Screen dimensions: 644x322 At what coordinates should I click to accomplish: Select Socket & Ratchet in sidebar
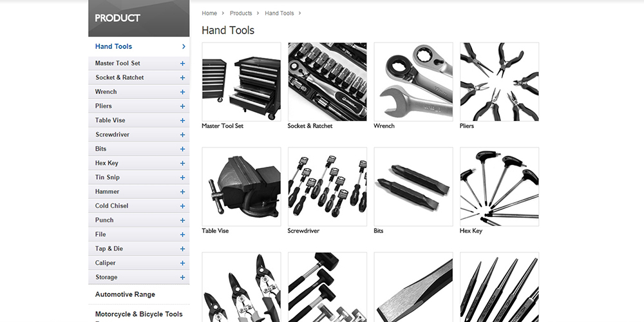[x=120, y=78]
